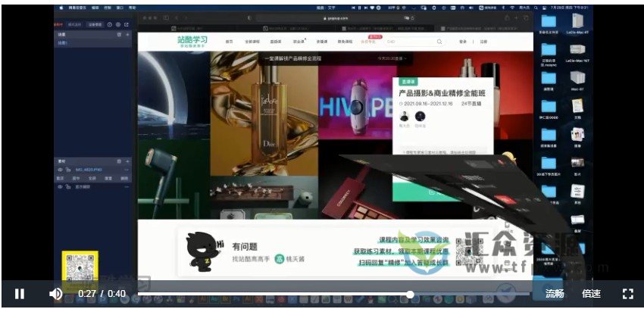Toggle the browser sidebar icon

click(x=166, y=17)
